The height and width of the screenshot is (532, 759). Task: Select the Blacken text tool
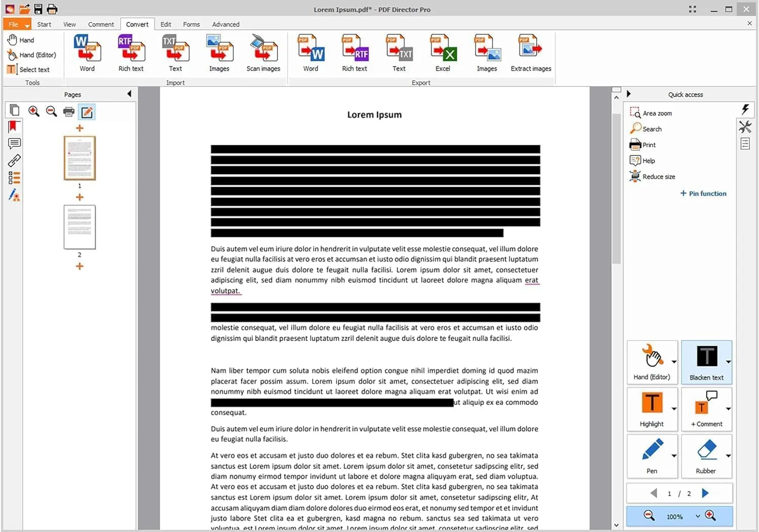(706, 360)
